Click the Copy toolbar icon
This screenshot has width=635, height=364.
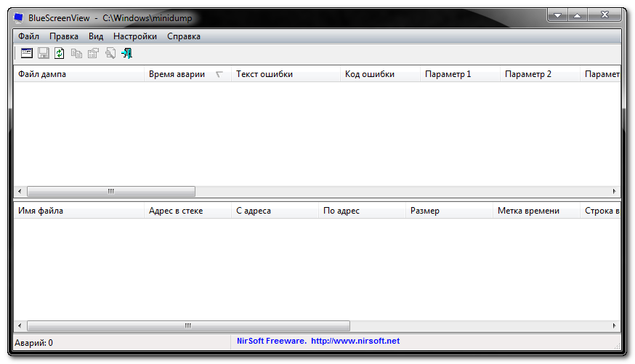pyautogui.click(x=76, y=53)
